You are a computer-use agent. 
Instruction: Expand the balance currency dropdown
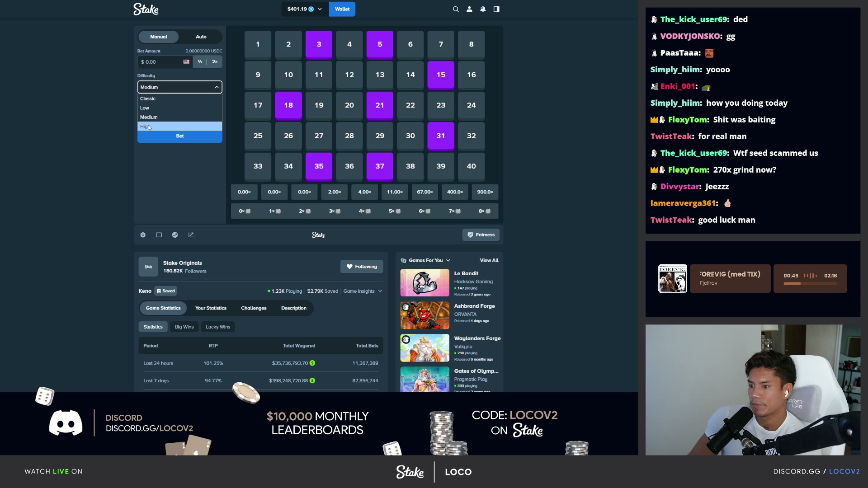pyautogui.click(x=305, y=9)
